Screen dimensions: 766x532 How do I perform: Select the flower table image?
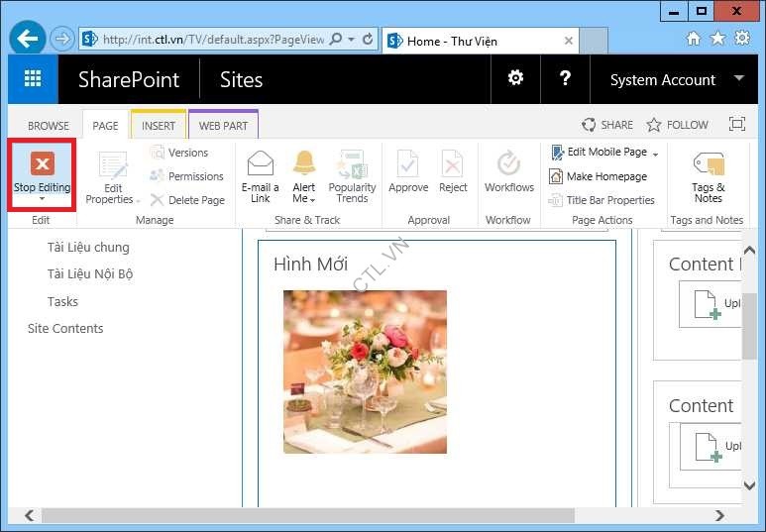[x=365, y=372]
